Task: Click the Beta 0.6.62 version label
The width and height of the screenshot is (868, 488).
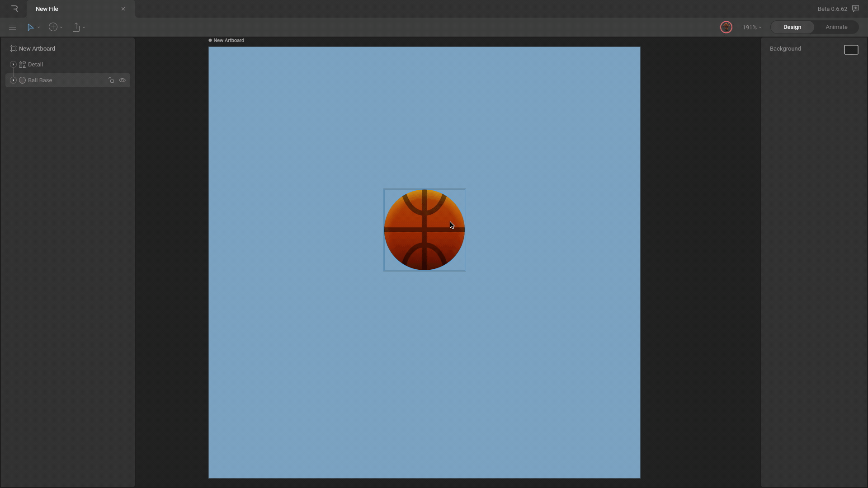Action: point(832,9)
